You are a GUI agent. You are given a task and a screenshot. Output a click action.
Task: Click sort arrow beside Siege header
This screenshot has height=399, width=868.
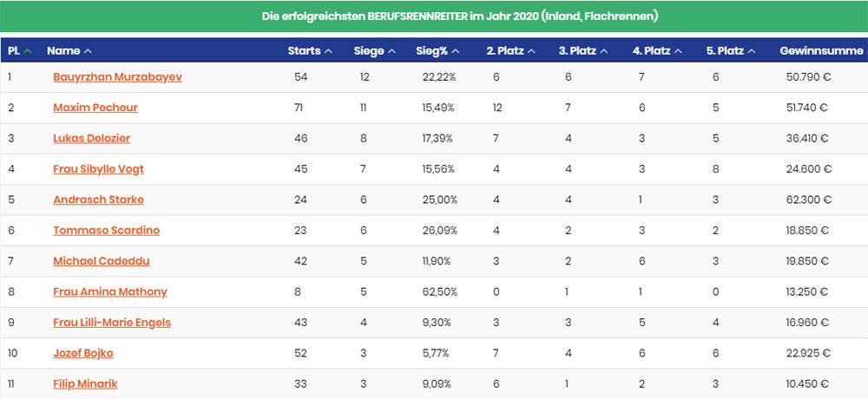pos(392,51)
